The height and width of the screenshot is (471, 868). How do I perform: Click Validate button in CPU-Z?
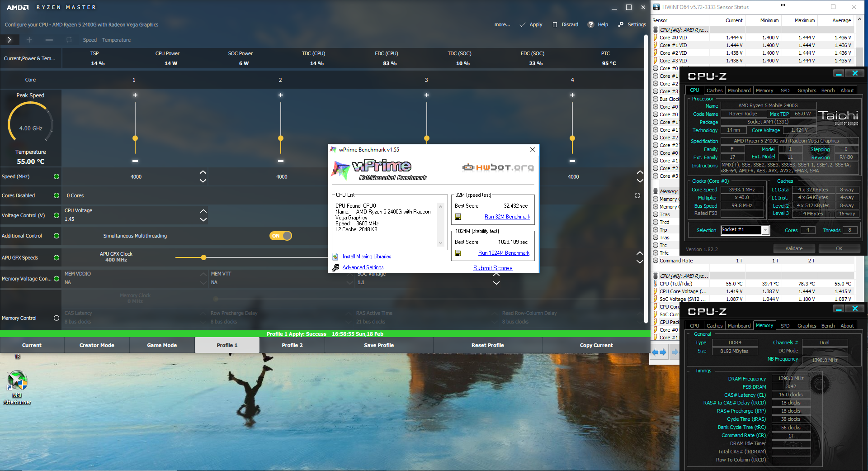(794, 248)
